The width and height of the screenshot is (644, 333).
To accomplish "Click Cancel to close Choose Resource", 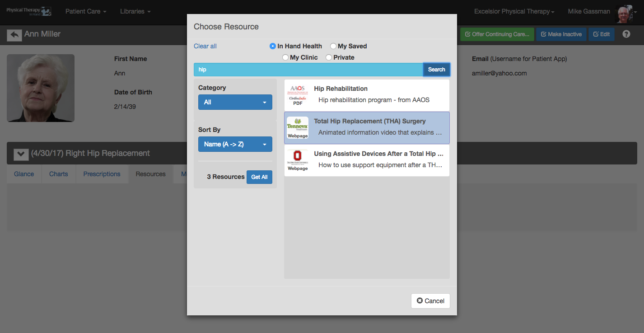I will coord(430,301).
